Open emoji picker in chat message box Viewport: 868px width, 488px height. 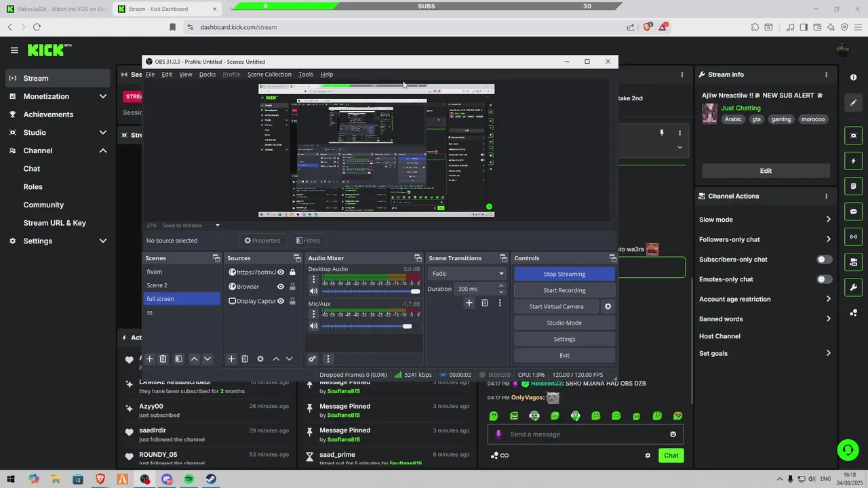tap(673, 434)
